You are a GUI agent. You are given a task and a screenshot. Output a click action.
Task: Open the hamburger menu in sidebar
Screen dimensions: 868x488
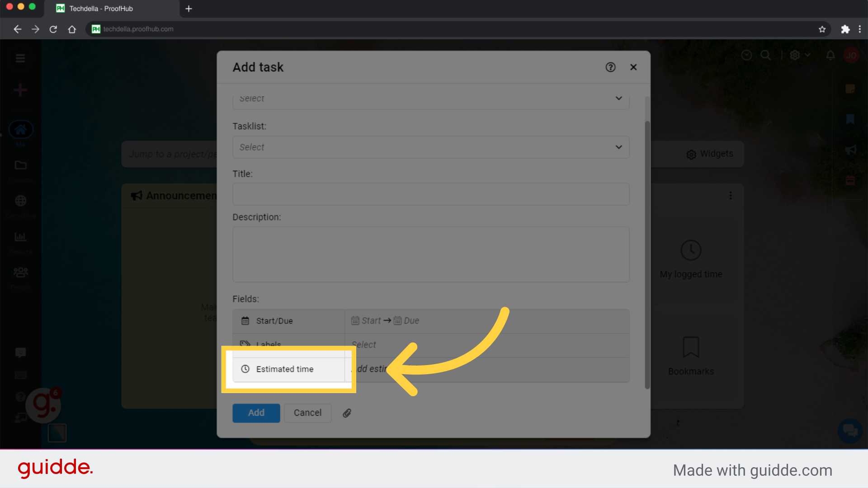20,58
